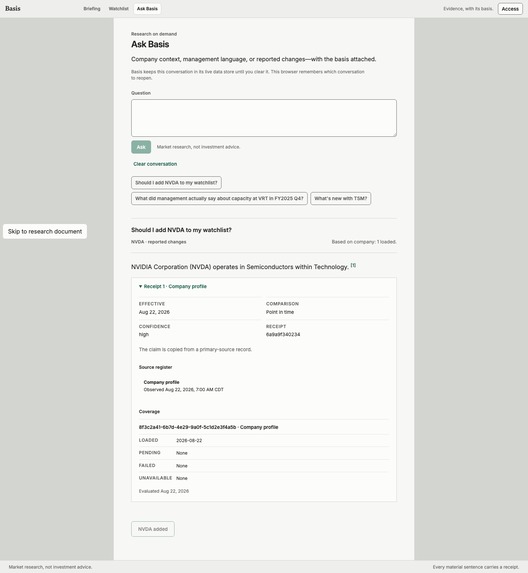Click the FAILED row value None
This screenshot has height=573, width=528.
pyautogui.click(x=182, y=466)
